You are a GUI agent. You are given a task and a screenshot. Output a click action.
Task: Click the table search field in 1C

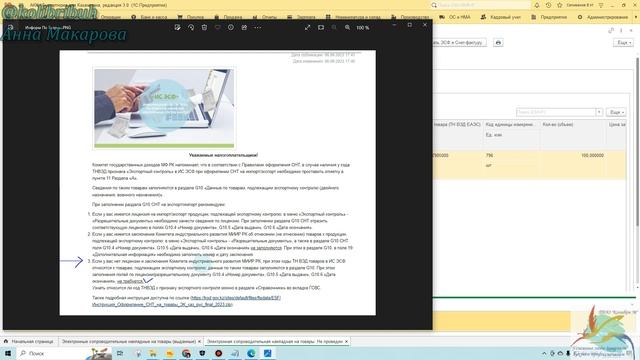point(556,112)
